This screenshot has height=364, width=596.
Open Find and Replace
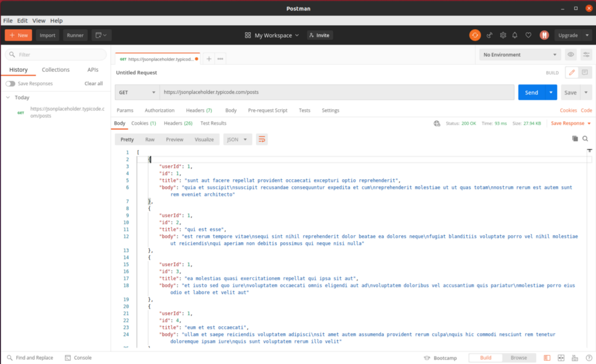30,358
